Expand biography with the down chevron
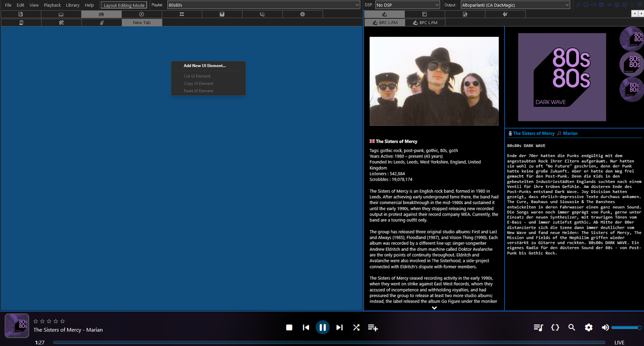Image resolution: width=644 pixels, height=346 pixels. click(434, 308)
